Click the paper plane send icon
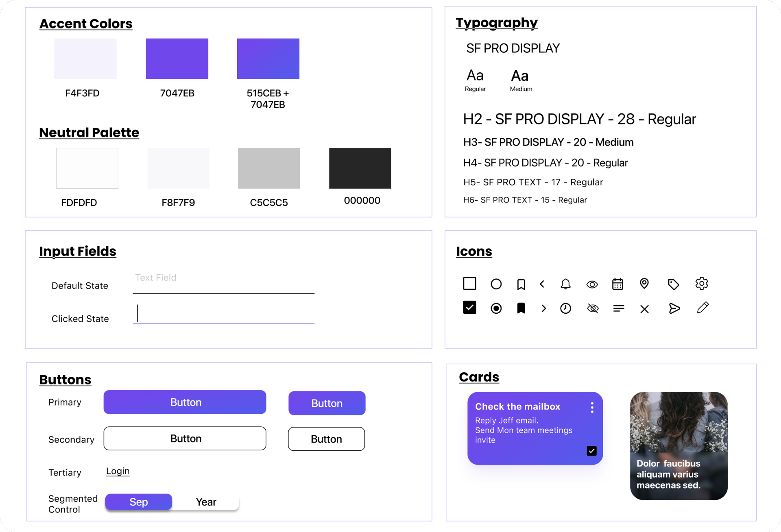The height and width of the screenshot is (532, 781). point(674,308)
